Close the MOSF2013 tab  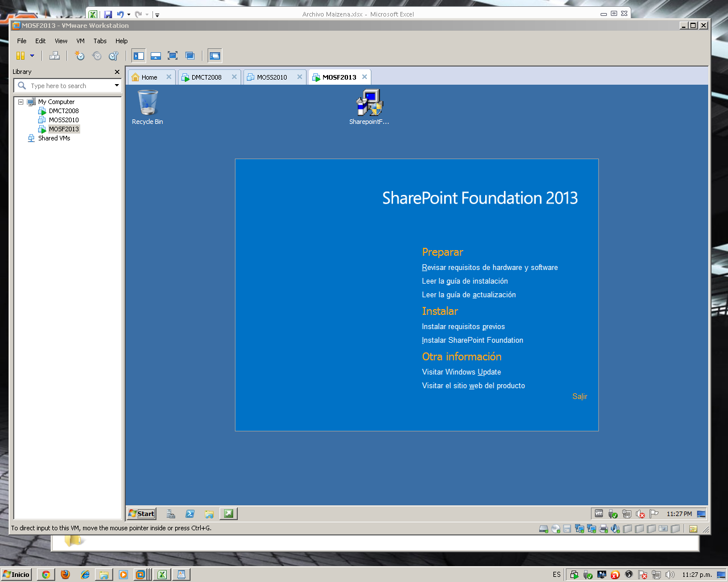[x=365, y=77]
